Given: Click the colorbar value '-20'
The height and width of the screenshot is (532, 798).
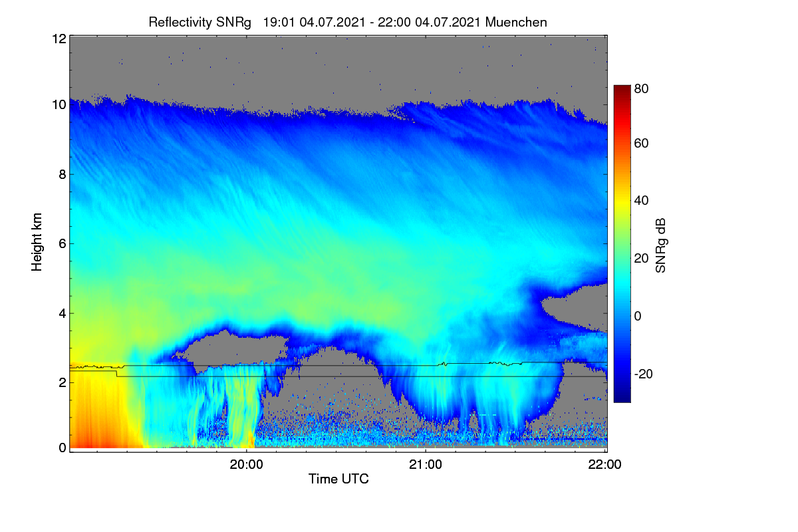Looking at the screenshot, I should click(642, 374).
